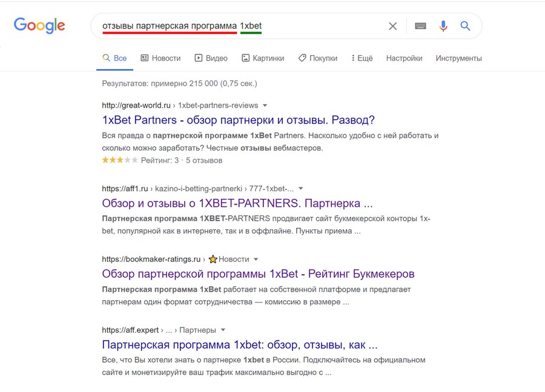Open the Картинки results tab
Screen dimensions: 545x392
[x=263, y=58]
